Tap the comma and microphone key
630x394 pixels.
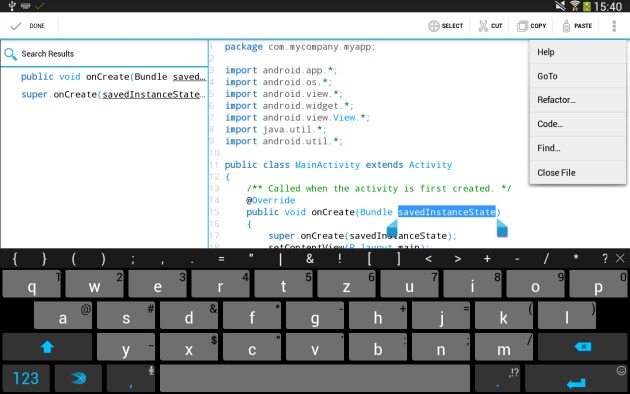click(131, 378)
